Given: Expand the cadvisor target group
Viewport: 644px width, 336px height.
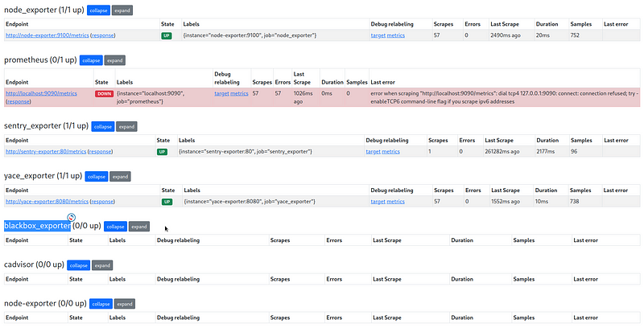Looking at the screenshot, I should coord(102,265).
